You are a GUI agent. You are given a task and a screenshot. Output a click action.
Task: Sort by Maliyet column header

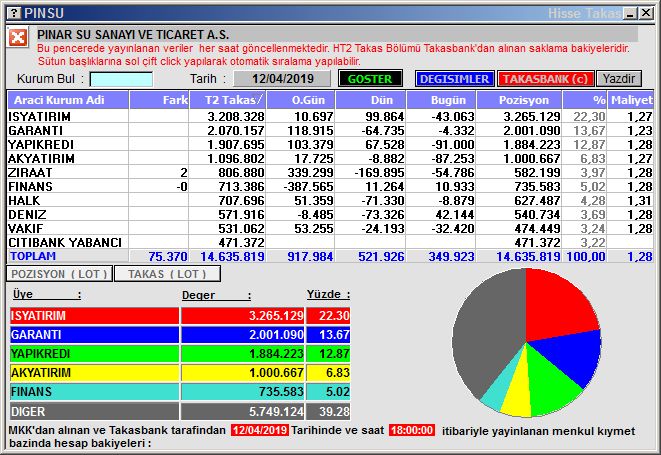[x=631, y=100]
